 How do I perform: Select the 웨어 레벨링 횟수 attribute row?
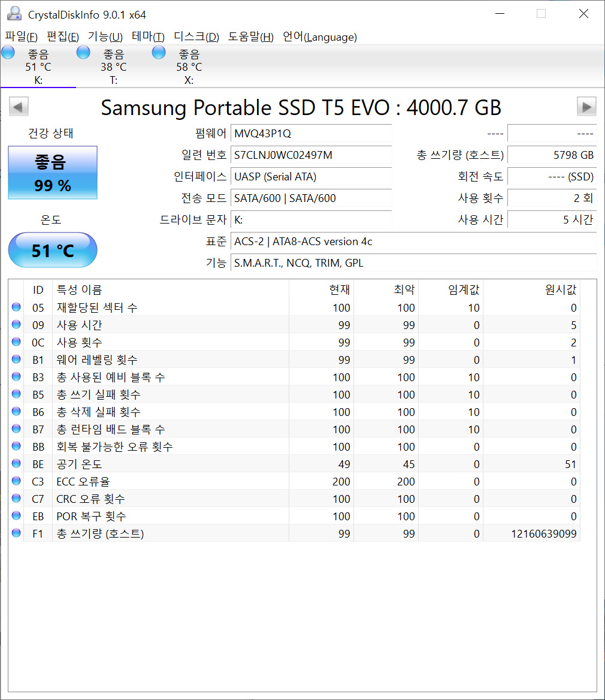tap(295, 360)
